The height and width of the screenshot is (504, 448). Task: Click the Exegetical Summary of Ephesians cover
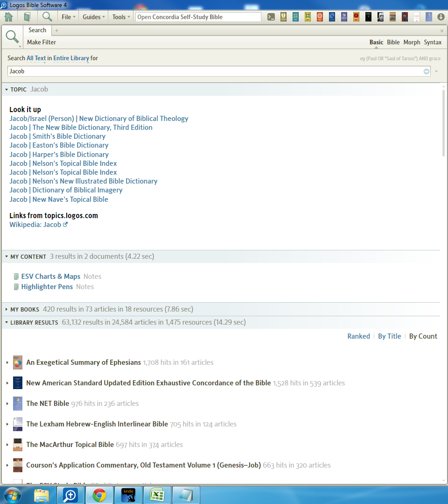pyautogui.click(x=18, y=362)
